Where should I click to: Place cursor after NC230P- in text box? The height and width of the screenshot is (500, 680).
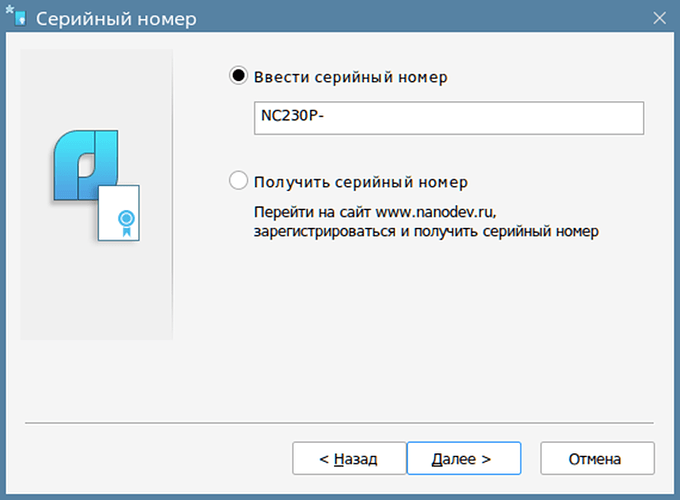pyautogui.click(x=325, y=116)
